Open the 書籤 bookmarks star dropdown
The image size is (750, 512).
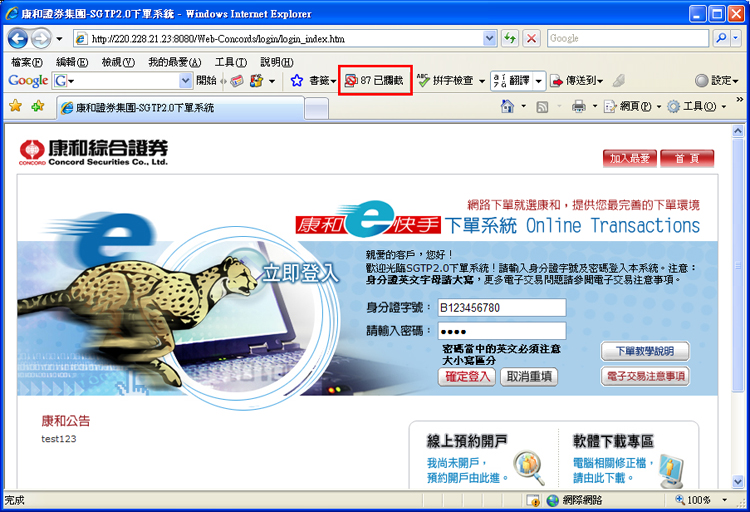coord(313,81)
